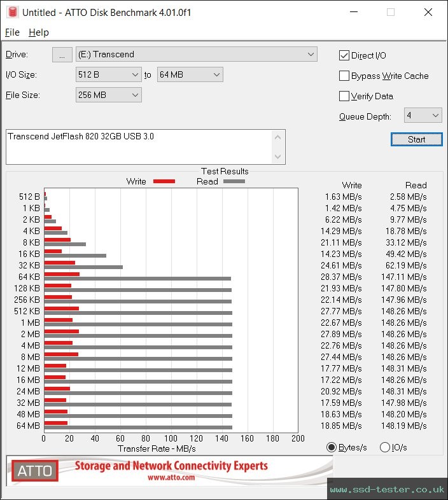
Task: Open the 256 MB file size dropdown
Action: pyautogui.click(x=108, y=95)
